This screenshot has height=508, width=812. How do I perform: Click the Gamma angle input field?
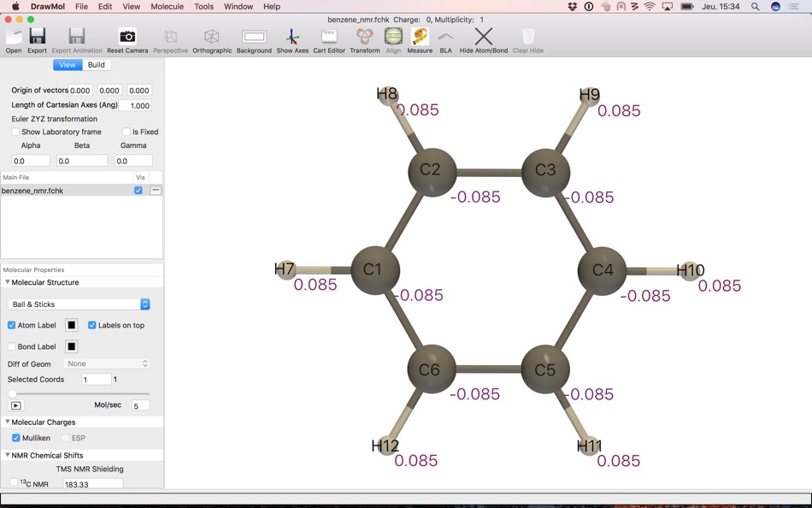click(x=133, y=161)
